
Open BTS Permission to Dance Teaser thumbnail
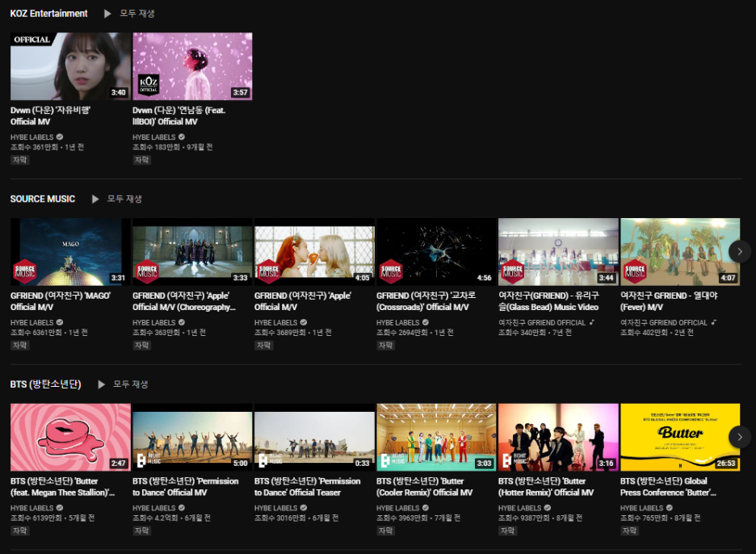click(314, 438)
